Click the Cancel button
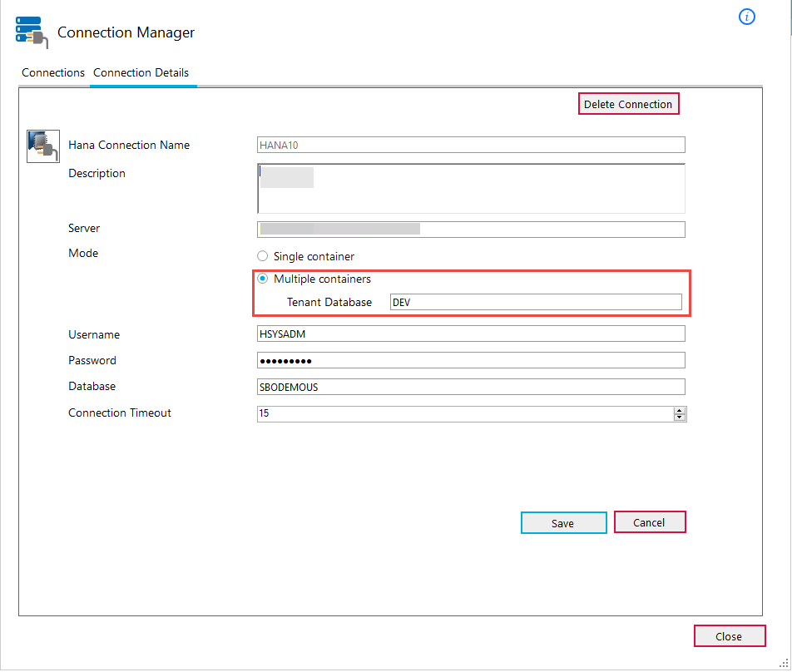The image size is (792, 672). tap(650, 522)
